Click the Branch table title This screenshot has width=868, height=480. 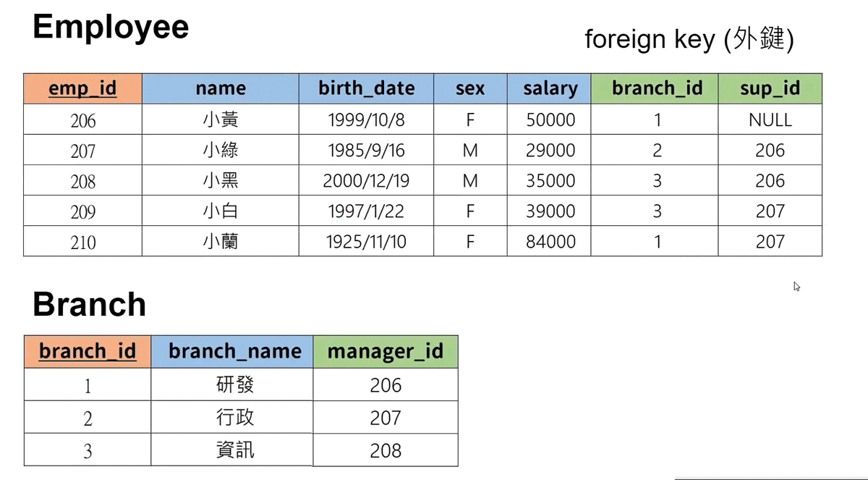click(89, 305)
